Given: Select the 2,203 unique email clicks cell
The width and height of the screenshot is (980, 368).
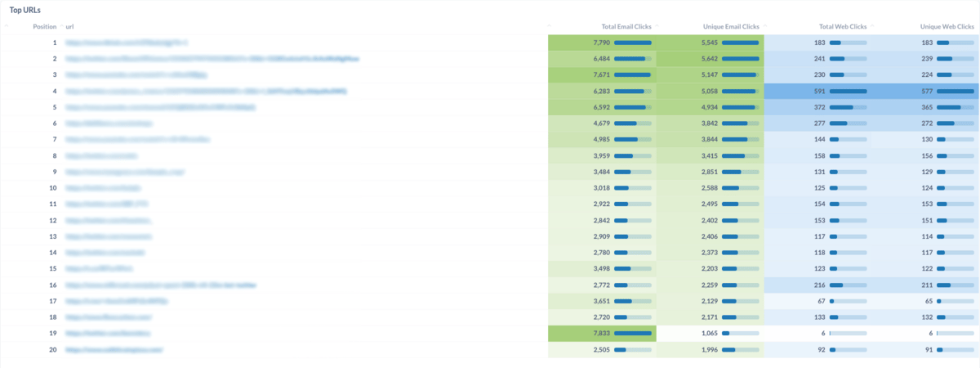Looking at the screenshot, I should 708,268.
